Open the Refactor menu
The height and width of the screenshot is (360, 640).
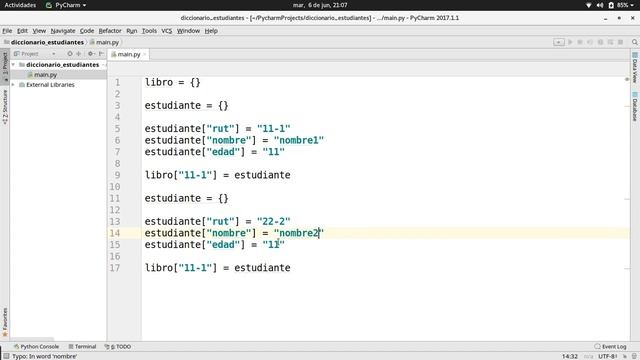[x=110, y=31]
